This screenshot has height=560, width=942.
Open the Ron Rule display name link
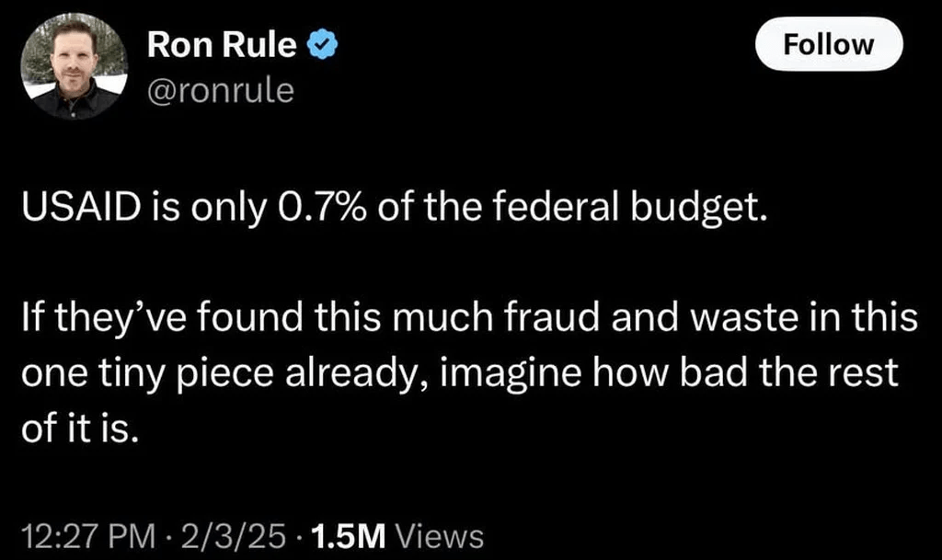[224, 45]
